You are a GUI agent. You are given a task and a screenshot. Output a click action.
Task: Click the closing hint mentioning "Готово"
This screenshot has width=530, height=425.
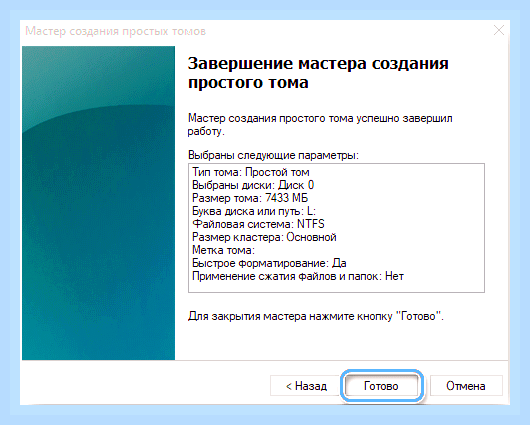315,316
